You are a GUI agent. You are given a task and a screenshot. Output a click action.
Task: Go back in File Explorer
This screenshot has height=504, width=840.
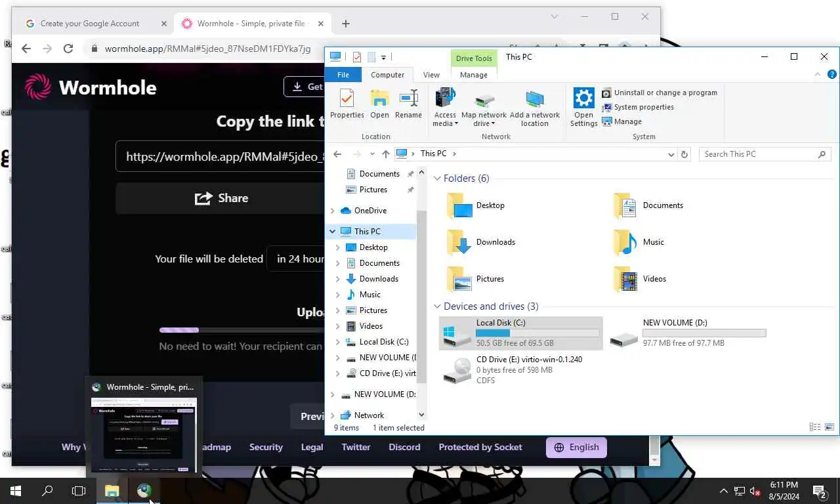pos(337,154)
